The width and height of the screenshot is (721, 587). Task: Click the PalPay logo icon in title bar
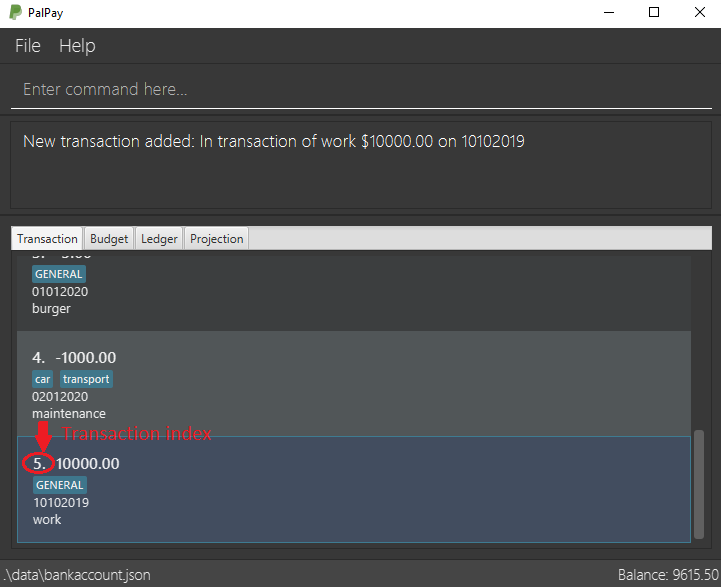click(x=16, y=12)
